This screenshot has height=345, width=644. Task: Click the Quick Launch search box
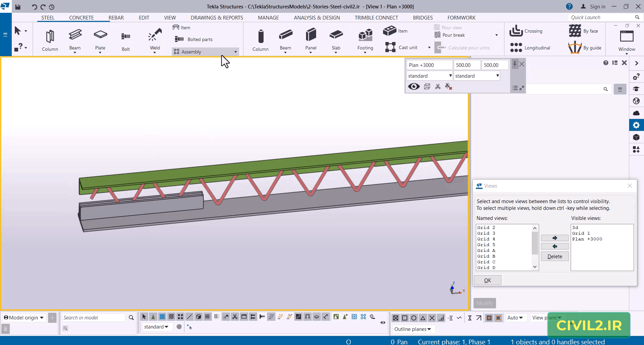click(602, 17)
